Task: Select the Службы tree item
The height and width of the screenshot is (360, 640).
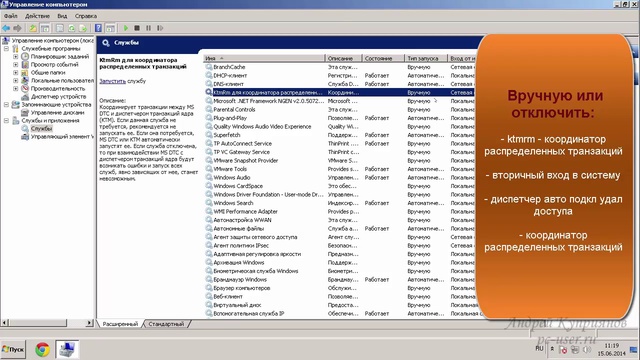Action: tap(41, 129)
